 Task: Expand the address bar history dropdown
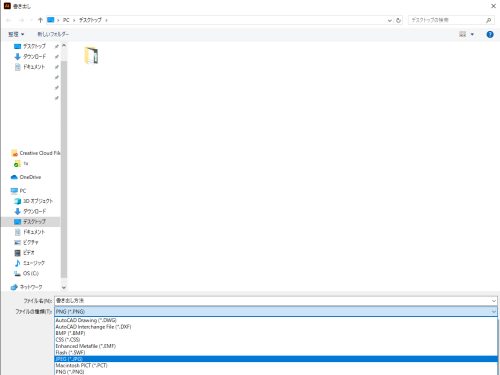pyautogui.click(x=389, y=20)
